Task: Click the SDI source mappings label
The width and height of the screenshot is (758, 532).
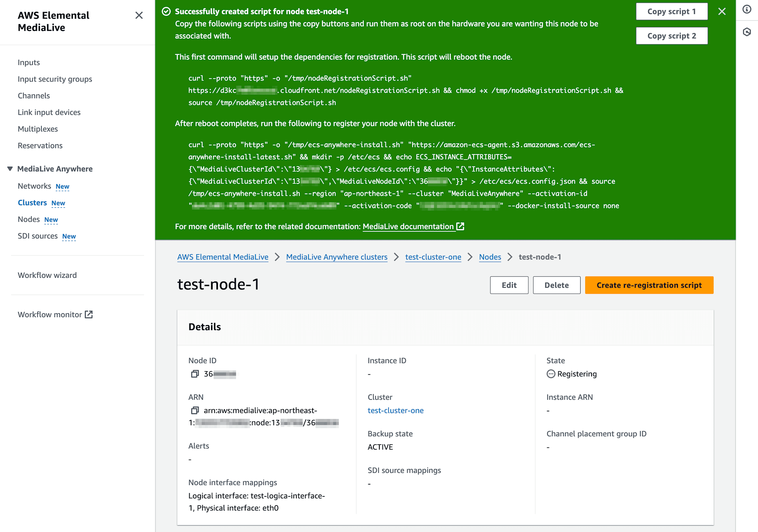Action: coord(404,470)
